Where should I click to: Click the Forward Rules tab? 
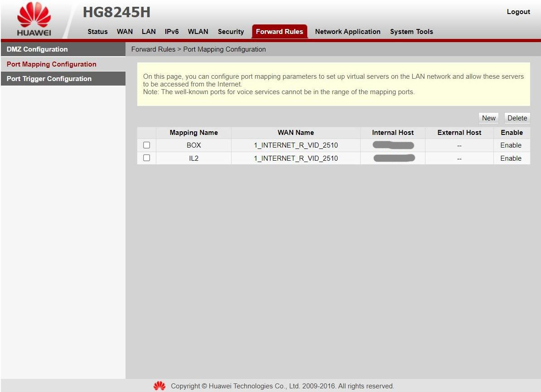coord(280,32)
